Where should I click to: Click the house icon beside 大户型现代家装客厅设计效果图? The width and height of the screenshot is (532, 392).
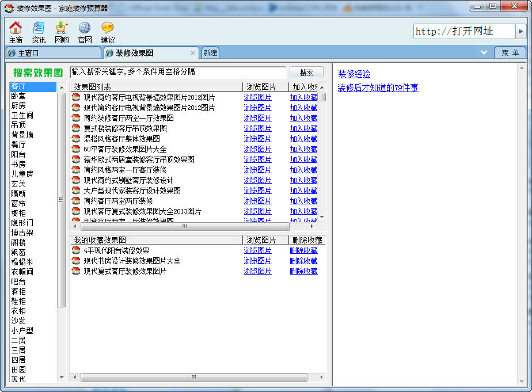click(x=76, y=191)
